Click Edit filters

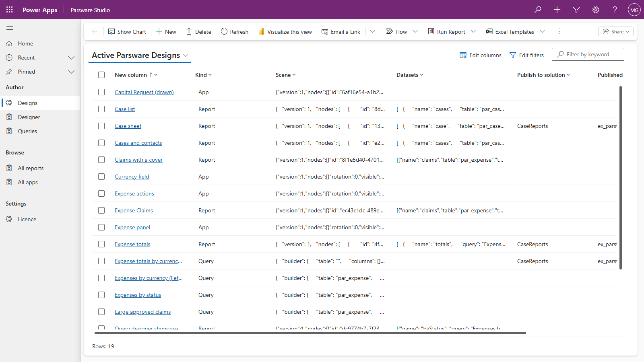526,55
